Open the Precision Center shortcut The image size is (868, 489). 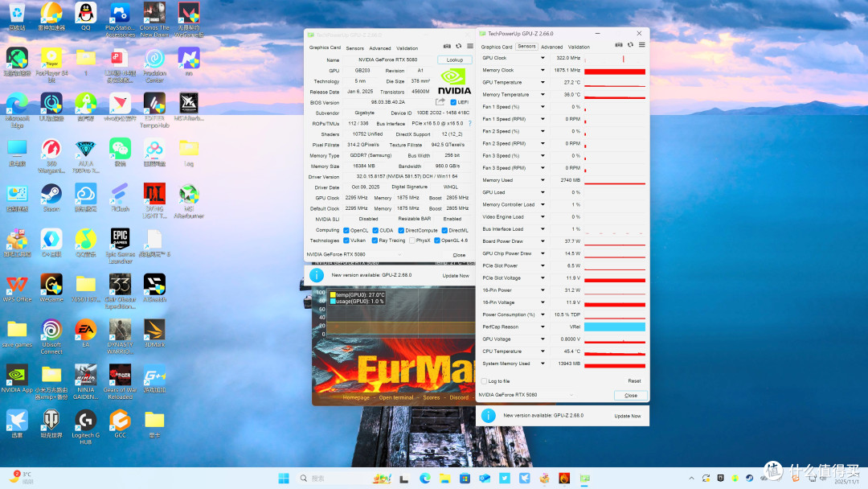click(154, 65)
